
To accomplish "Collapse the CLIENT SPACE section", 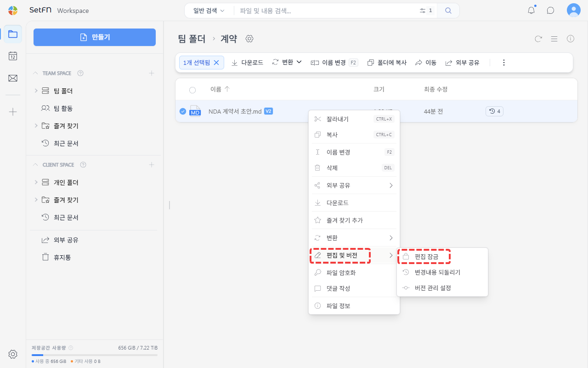I will pos(35,165).
